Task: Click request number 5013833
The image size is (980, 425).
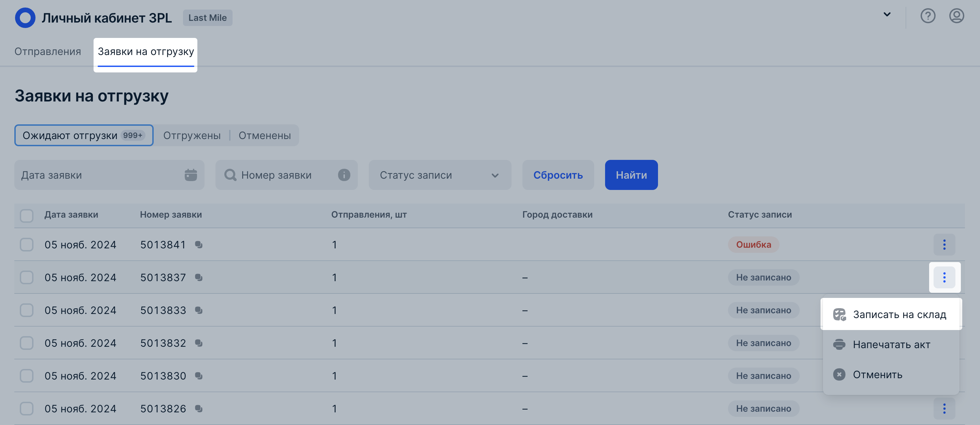Action: click(x=163, y=310)
